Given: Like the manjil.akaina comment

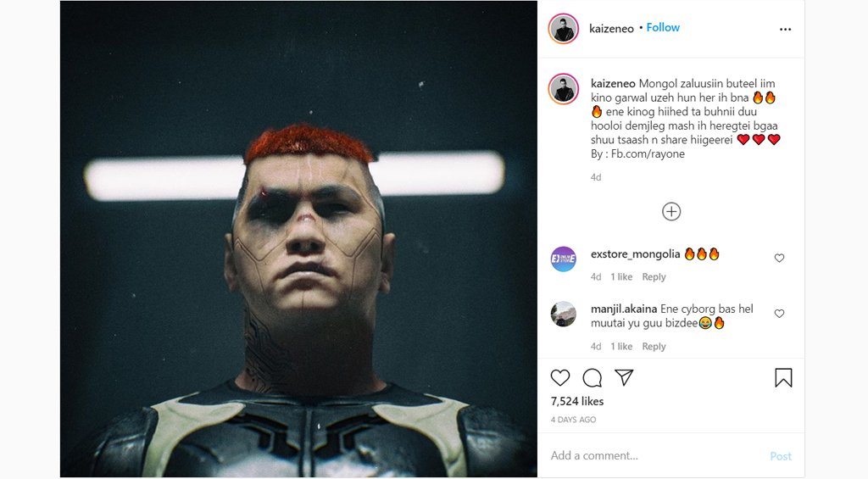Looking at the screenshot, I should [x=780, y=314].
